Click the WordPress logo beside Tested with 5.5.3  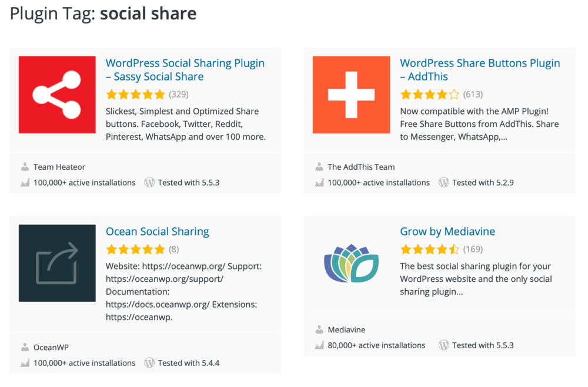point(149,182)
